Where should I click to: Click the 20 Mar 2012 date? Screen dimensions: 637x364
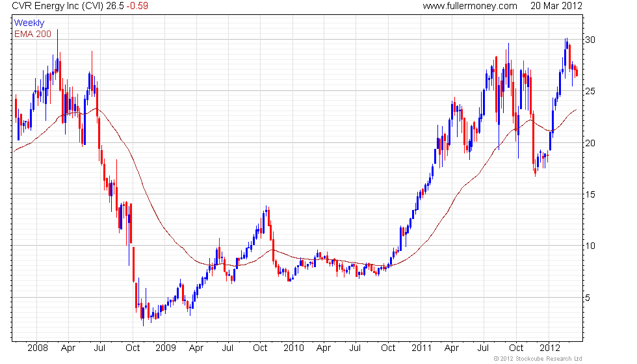click(556, 6)
